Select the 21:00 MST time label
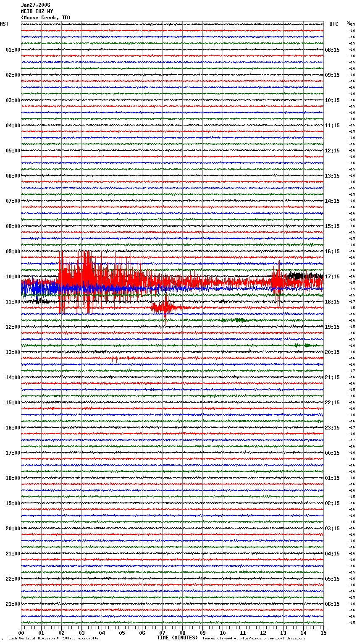Image resolution: width=357 pixels, height=644 pixels. point(13,554)
